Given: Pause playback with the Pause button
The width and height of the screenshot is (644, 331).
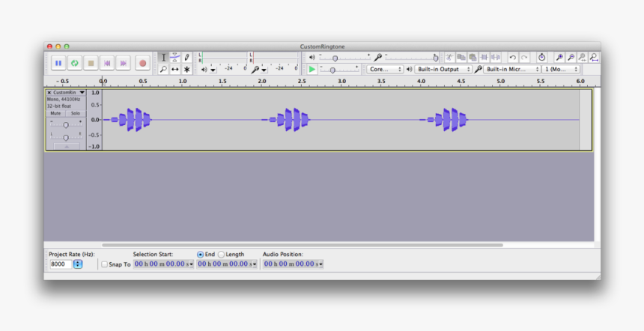Looking at the screenshot, I should [x=58, y=63].
